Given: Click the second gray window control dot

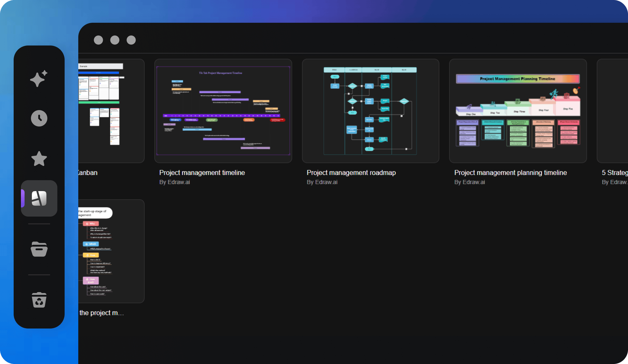Looking at the screenshot, I should [x=115, y=40].
